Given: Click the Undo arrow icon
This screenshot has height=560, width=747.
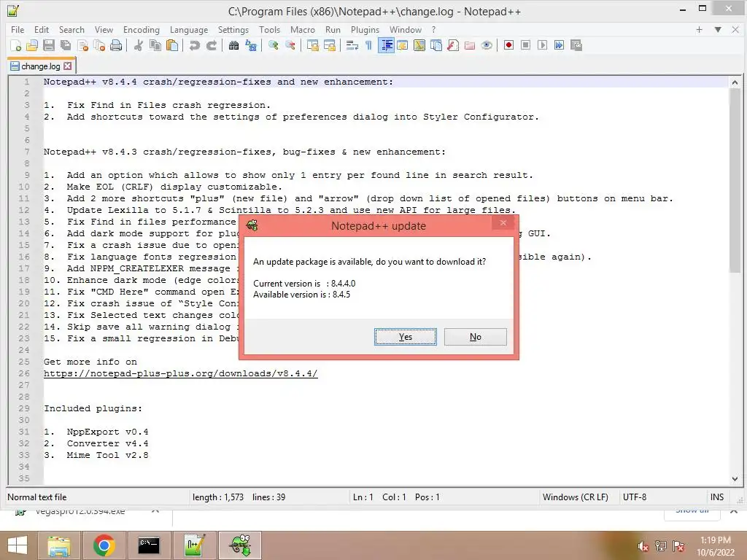Looking at the screenshot, I should pyautogui.click(x=194, y=45).
